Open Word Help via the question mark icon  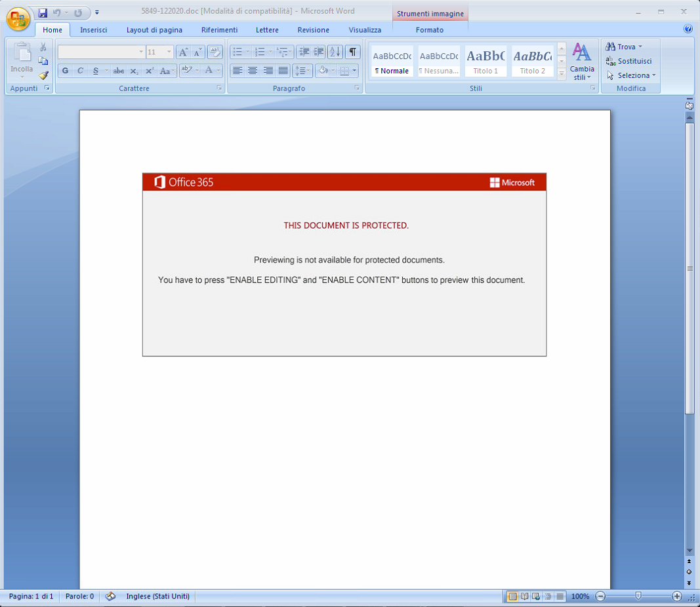click(688, 29)
